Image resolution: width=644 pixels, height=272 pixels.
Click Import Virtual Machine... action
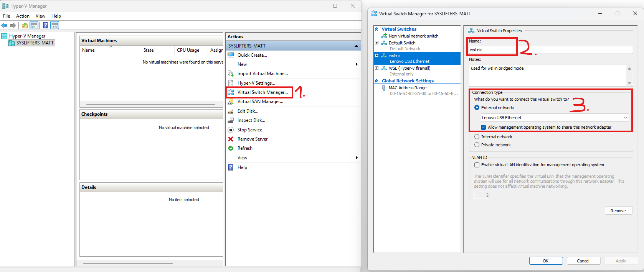pyautogui.click(x=263, y=74)
